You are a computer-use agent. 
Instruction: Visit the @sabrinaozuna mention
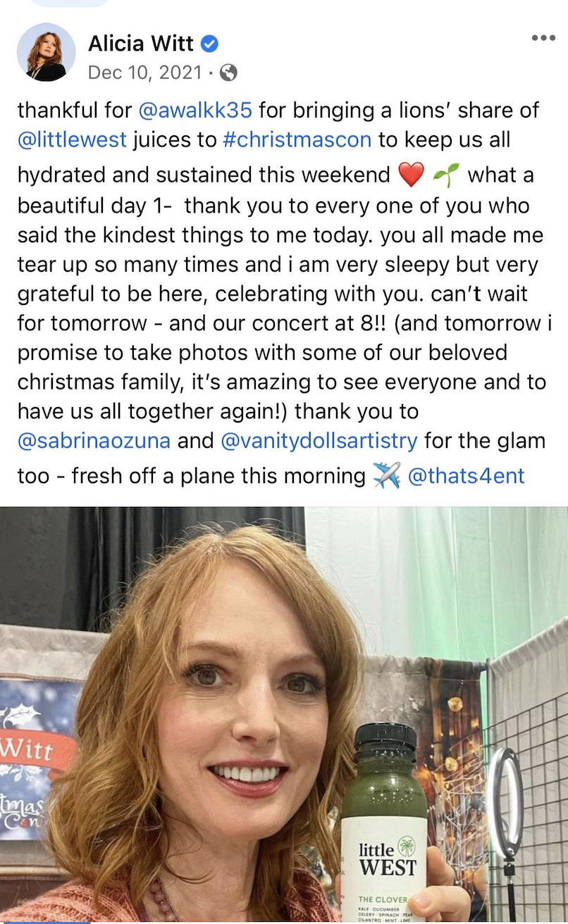tap(94, 441)
